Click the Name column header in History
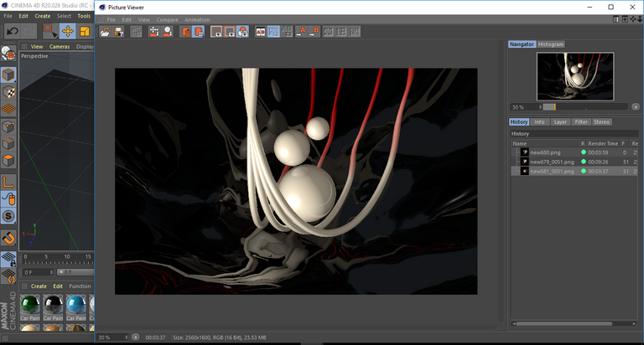This screenshot has height=345, width=644. click(x=545, y=143)
